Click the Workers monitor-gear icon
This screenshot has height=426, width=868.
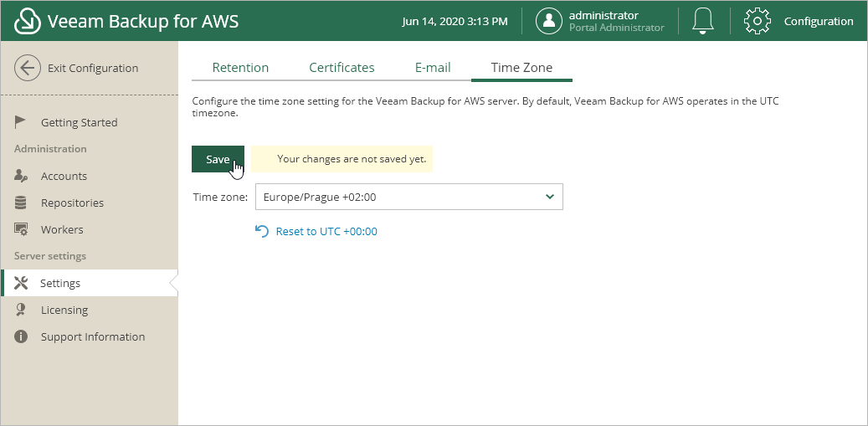point(20,229)
